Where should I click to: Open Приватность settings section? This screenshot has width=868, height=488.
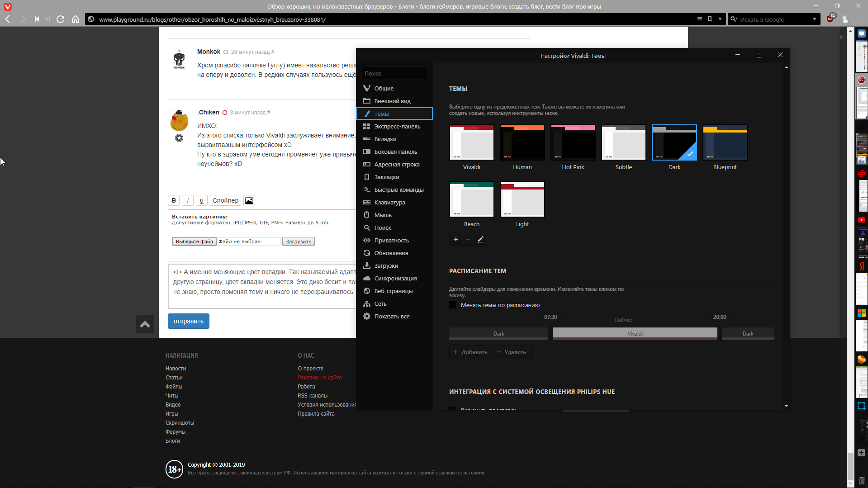point(394,240)
